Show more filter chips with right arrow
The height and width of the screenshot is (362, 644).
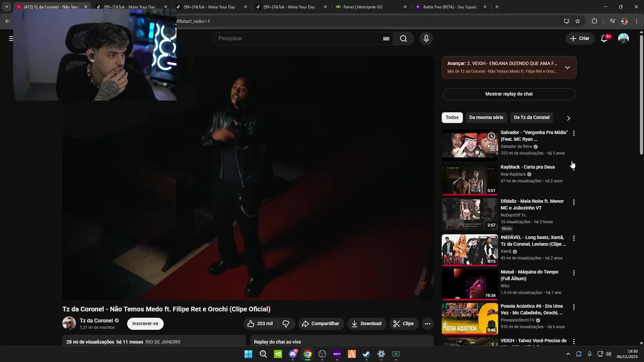point(569,118)
